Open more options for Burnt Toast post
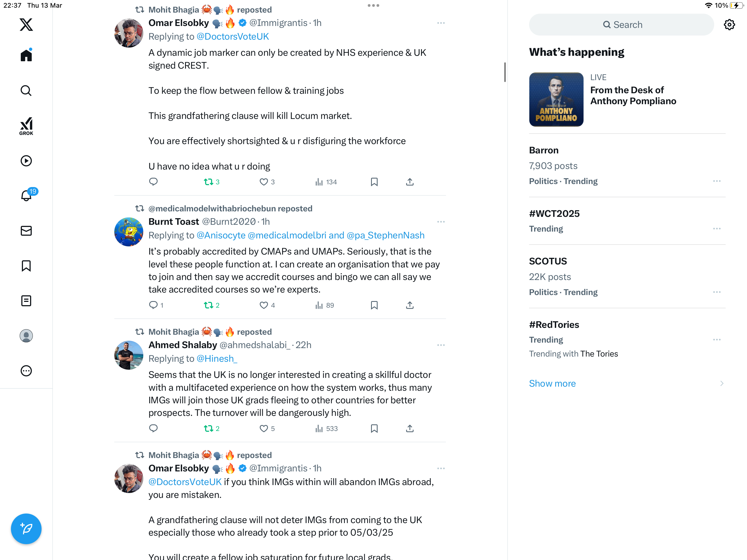The image size is (747, 560). click(441, 221)
